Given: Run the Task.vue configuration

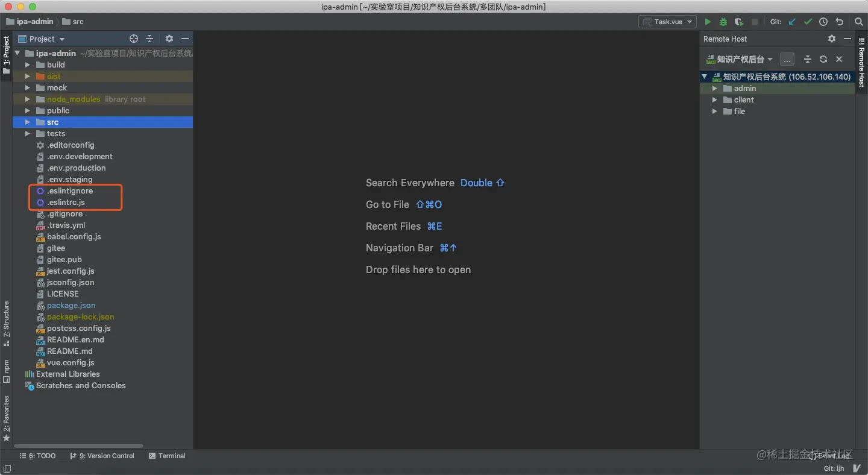Looking at the screenshot, I should pyautogui.click(x=708, y=22).
